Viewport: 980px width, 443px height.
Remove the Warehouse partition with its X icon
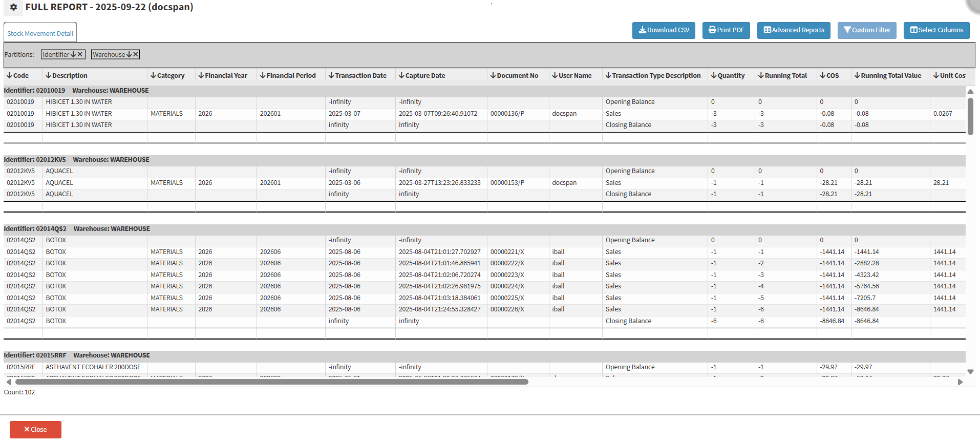coord(136,54)
